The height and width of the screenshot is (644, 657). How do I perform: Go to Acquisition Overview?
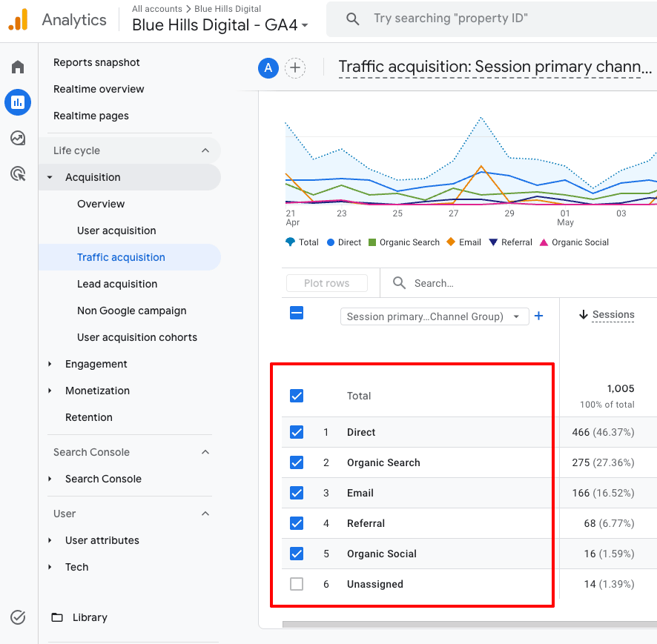[x=101, y=204]
